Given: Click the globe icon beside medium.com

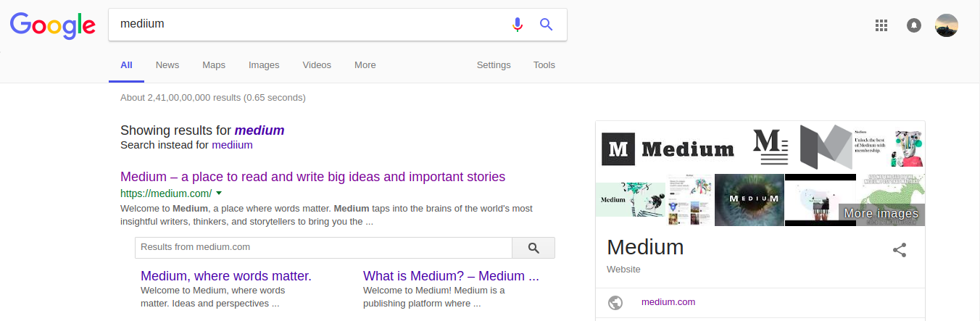Looking at the screenshot, I should [x=615, y=303].
